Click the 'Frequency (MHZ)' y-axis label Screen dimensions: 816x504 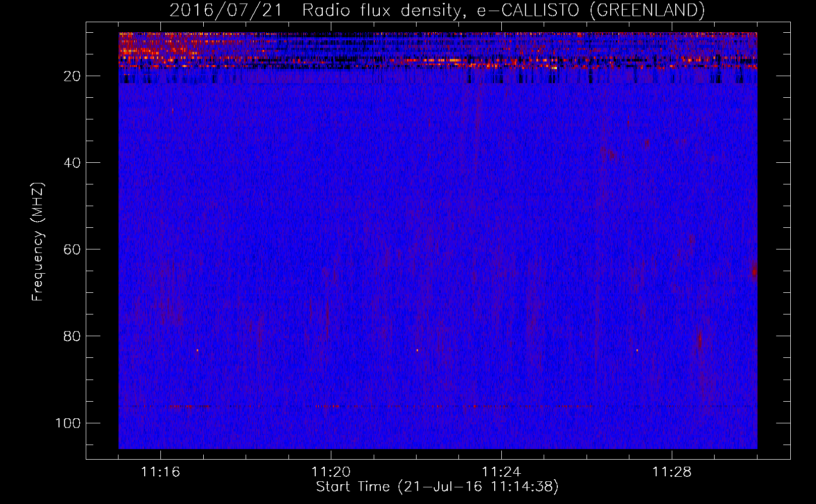(38, 241)
